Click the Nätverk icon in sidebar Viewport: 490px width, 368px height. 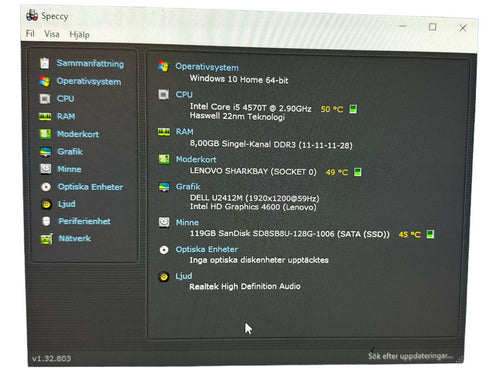click(x=47, y=239)
